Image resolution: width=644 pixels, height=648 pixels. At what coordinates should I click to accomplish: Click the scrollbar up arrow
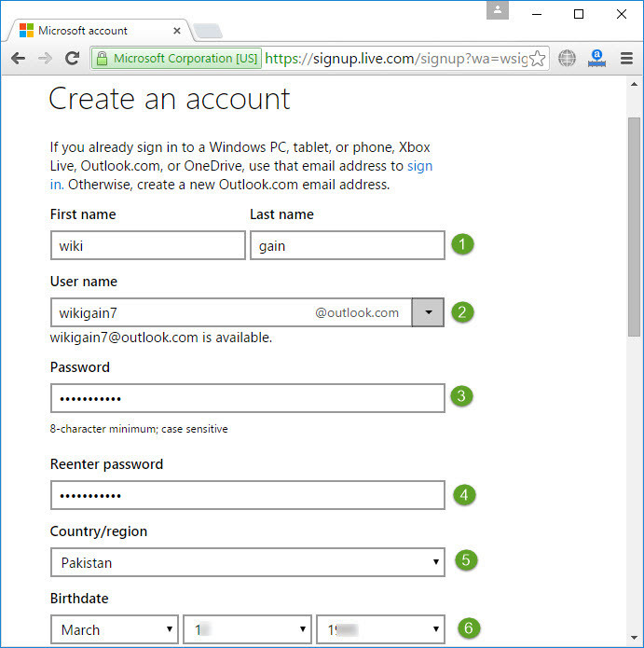634,84
